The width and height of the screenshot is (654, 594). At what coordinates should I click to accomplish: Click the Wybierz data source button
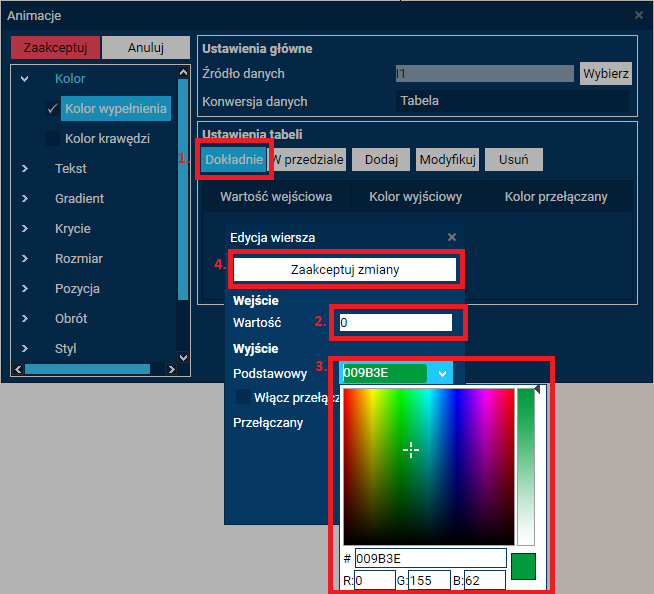605,73
